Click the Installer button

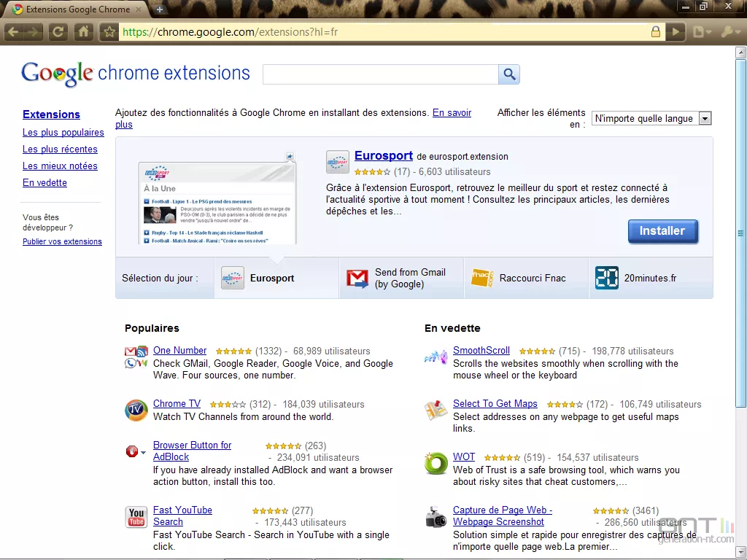(x=662, y=231)
